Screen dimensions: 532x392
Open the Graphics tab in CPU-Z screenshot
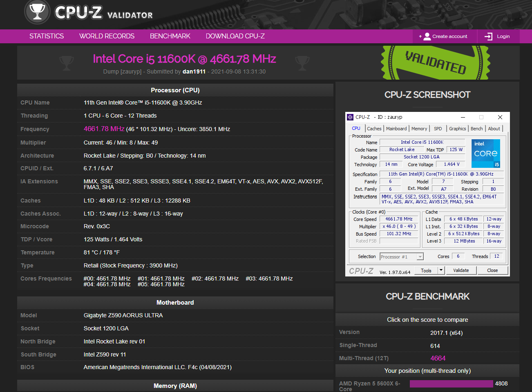pos(457,129)
